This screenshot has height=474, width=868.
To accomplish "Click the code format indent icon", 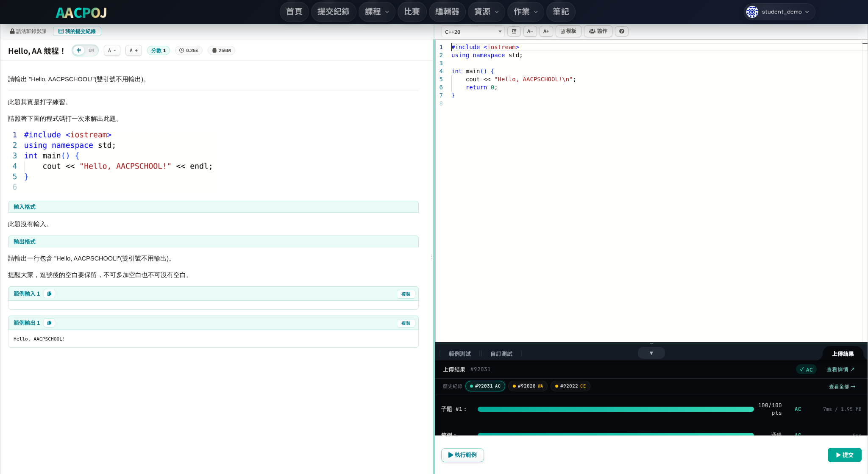I will click(514, 31).
